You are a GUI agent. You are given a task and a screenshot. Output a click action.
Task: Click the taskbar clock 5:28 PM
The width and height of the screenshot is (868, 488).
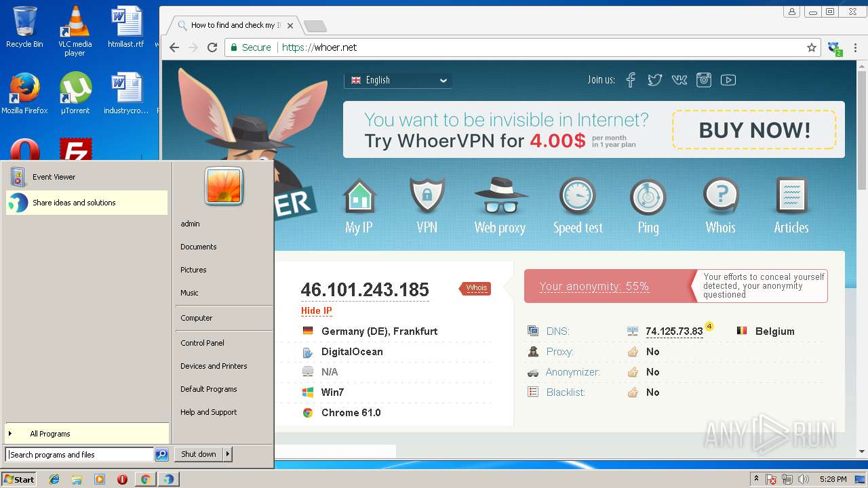(833, 479)
